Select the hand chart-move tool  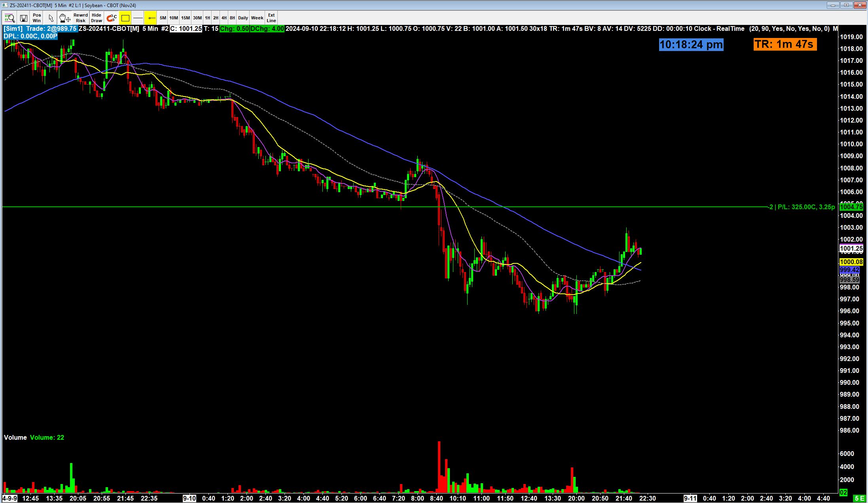(x=64, y=18)
